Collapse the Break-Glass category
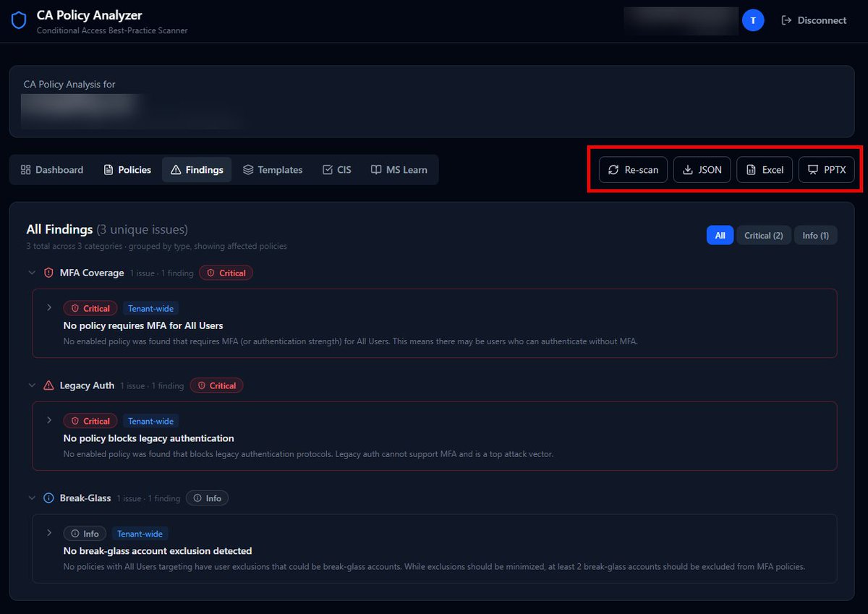The width and height of the screenshot is (868, 614). click(32, 498)
